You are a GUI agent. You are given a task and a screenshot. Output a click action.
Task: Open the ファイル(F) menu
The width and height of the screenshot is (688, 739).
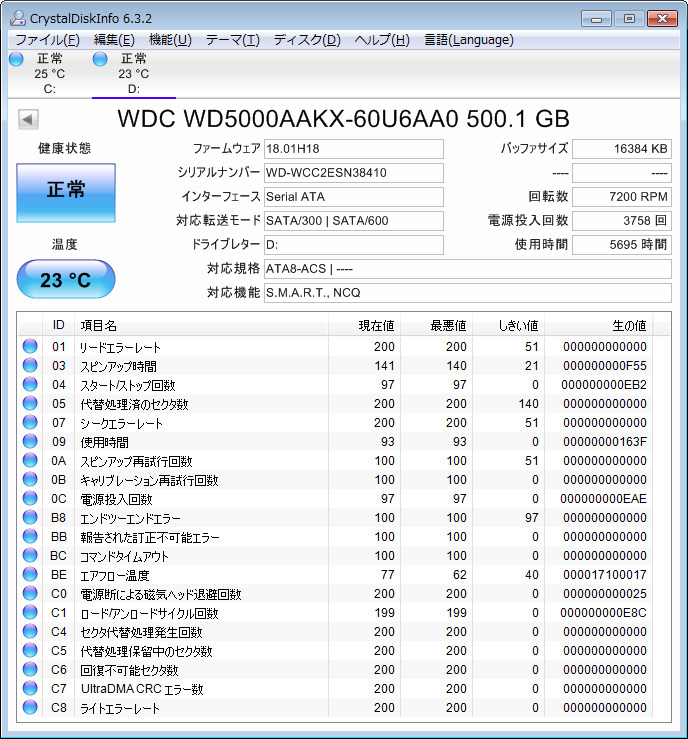point(48,40)
